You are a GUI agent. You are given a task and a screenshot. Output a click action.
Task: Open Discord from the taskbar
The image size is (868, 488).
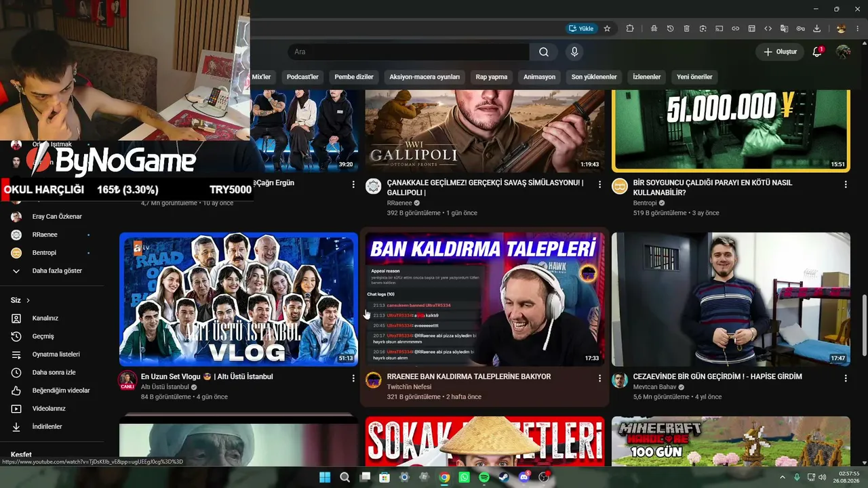click(524, 477)
